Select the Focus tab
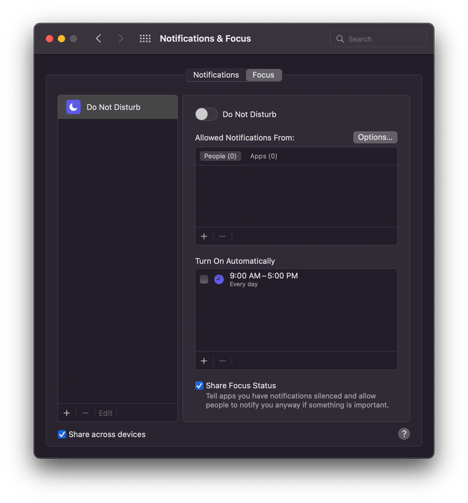The width and height of the screenshot is (468, 503). coord(263,75)
